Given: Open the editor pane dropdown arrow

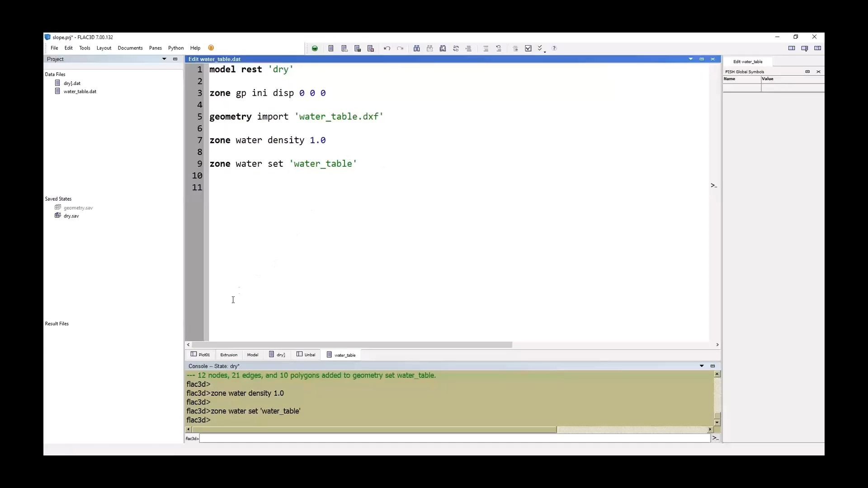Looking at the screenshot, I should 690,59.
